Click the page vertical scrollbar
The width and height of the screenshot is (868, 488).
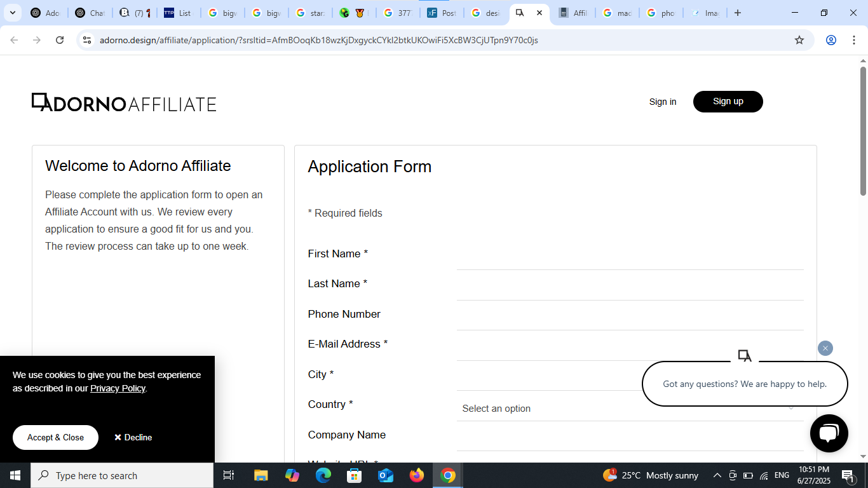(x=863, y=132)
